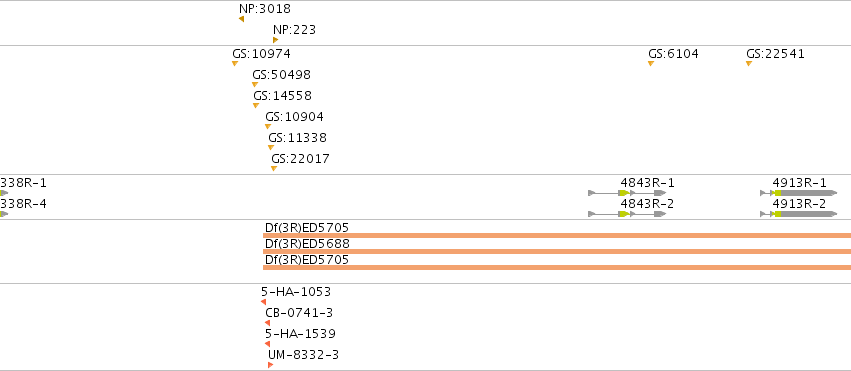Select the GS:22017 insertion marker
Viewport: 851px width, 371px height.
point(274,169)
